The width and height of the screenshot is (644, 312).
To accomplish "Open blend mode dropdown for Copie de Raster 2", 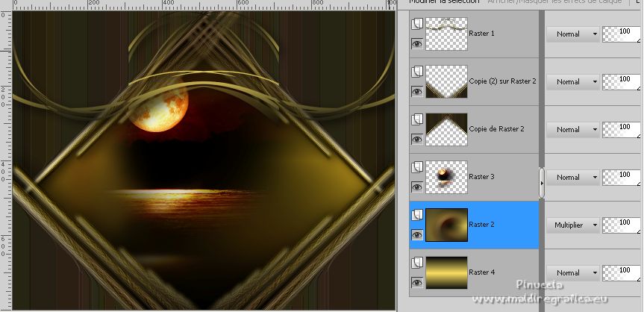I will [572, 129].
